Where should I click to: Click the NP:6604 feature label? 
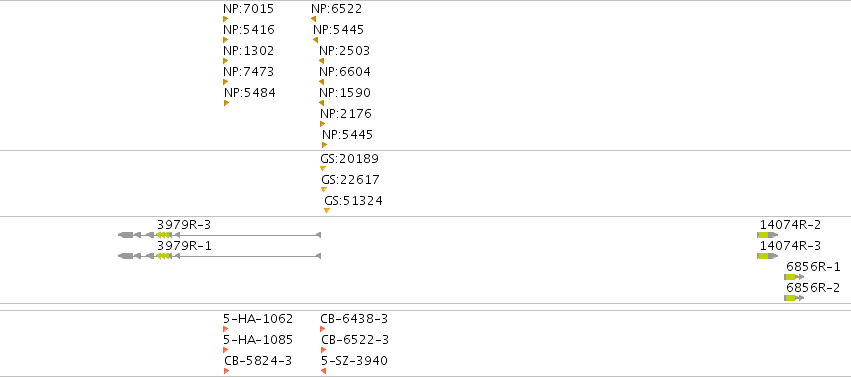(x=345, y=72)
